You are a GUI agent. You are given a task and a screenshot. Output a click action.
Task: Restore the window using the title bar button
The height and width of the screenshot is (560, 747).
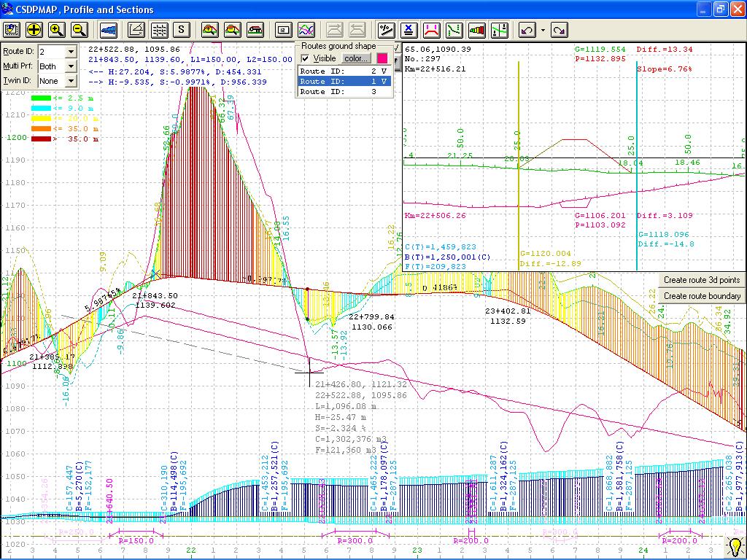click(x=721, y=9)
